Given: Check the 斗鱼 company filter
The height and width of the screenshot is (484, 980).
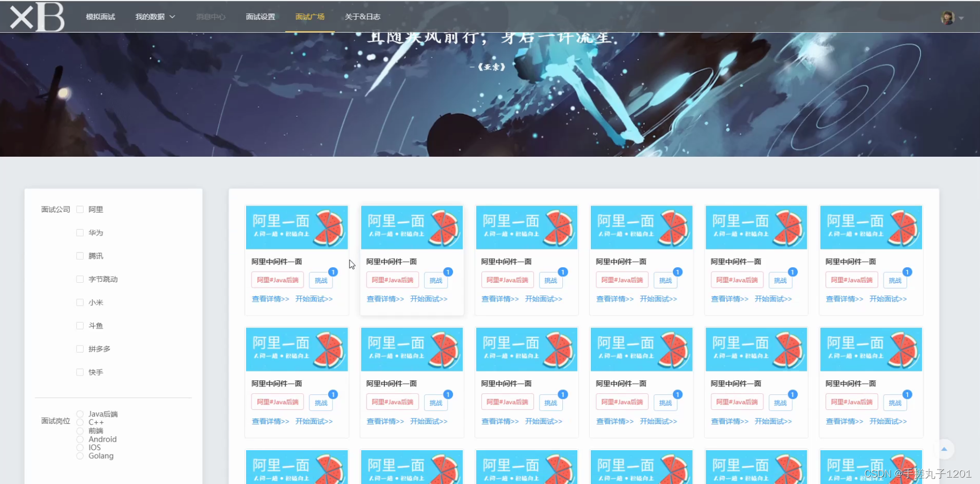Looking at the screenshot, I should pos(80,326).
